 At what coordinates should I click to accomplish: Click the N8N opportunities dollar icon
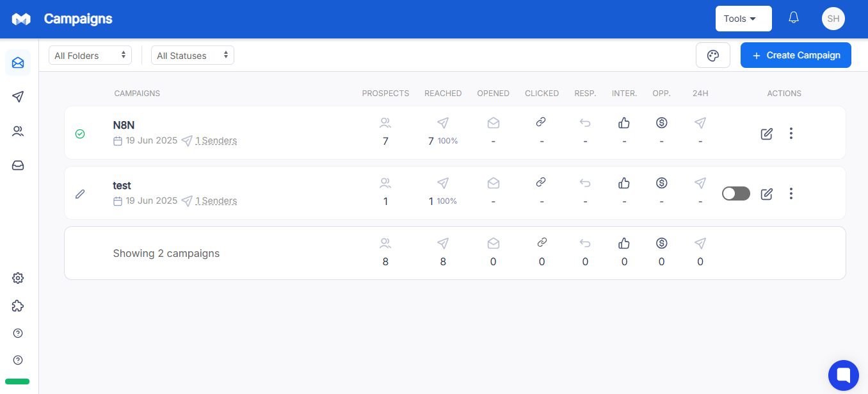click(x=662, y=122)
